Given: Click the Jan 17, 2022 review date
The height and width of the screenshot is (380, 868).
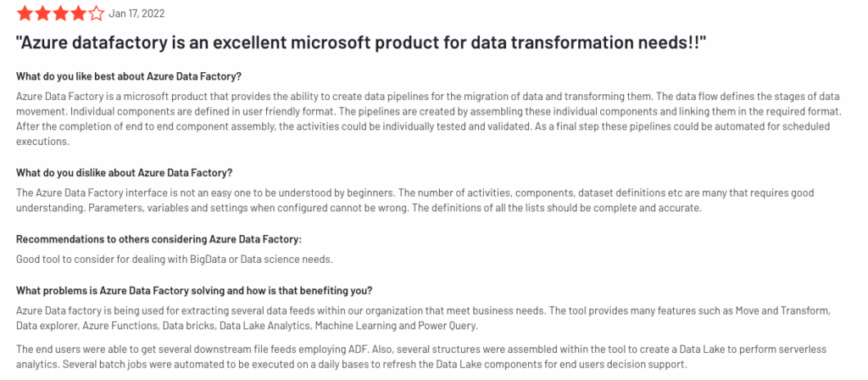Looking at the screenshot, I should point(137,13).
